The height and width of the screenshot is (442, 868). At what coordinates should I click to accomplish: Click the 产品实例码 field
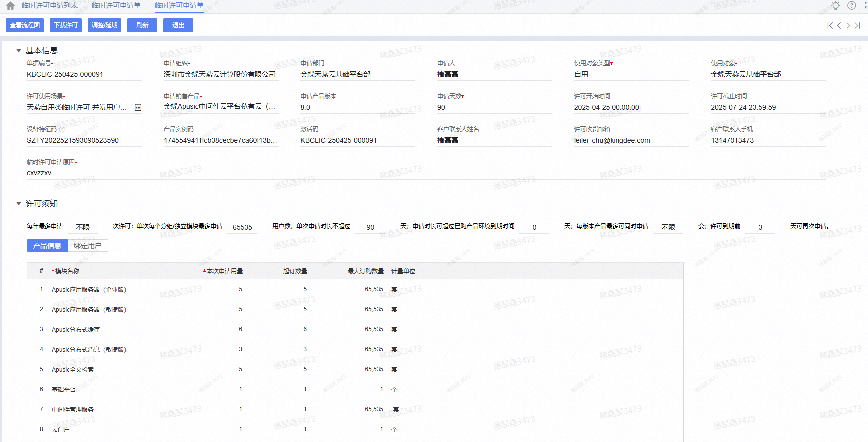tap(221, 140)
